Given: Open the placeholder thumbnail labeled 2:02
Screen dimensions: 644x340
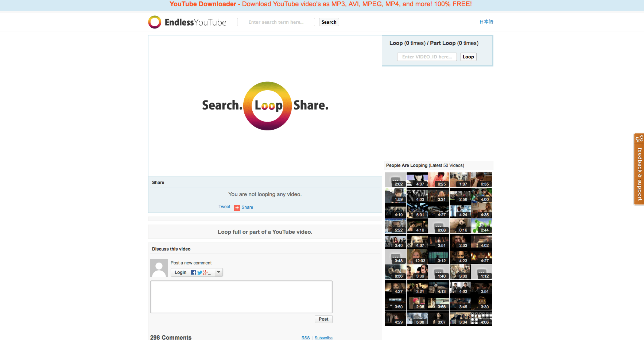Looking at the screenshot, I should click(x=396, y=180).
